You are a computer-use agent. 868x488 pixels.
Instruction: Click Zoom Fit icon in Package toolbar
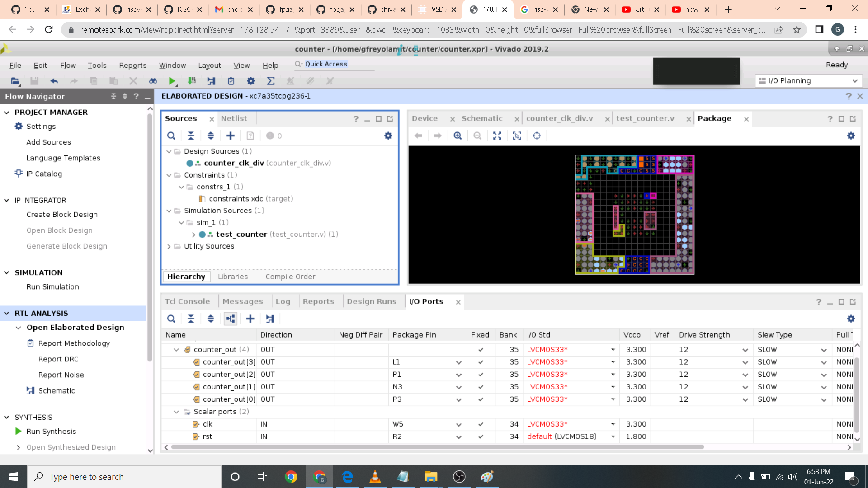[x=497, y=136]
